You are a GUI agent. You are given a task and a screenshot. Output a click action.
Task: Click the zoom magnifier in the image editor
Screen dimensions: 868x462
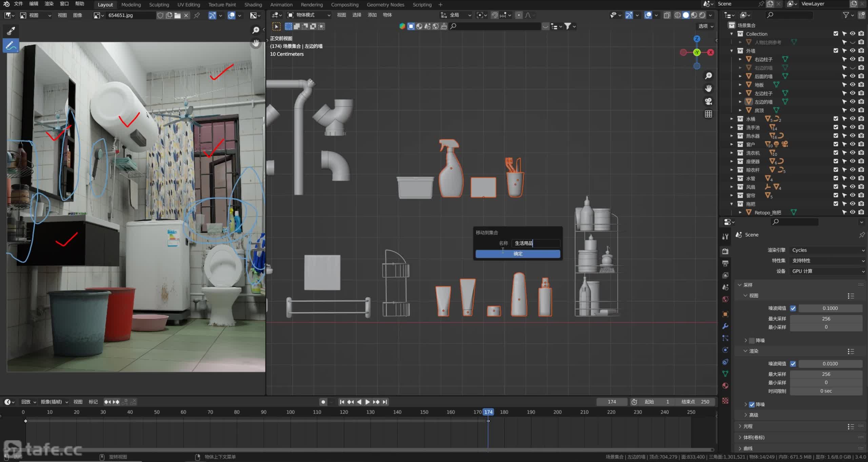click(x=256, y=30)
